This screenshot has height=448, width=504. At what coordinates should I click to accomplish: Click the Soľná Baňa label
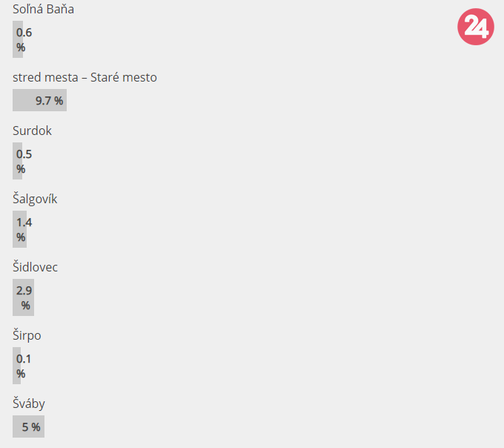(x=43, y=10)
